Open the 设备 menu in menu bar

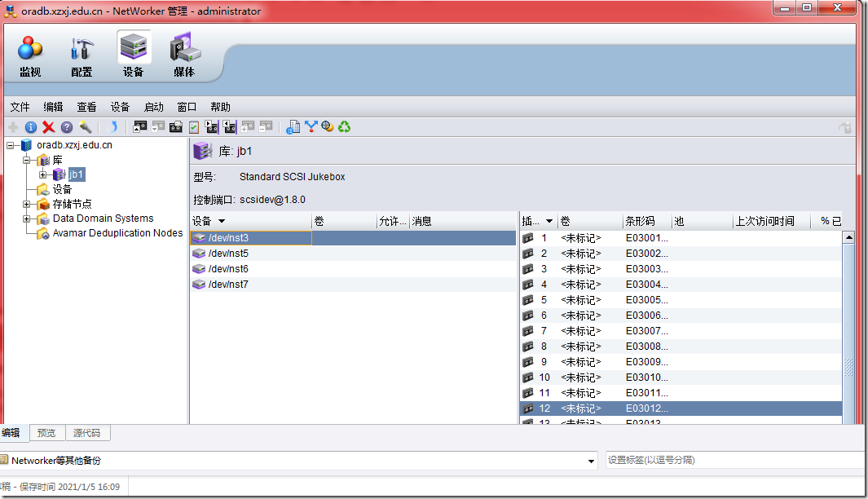[120, 107]
